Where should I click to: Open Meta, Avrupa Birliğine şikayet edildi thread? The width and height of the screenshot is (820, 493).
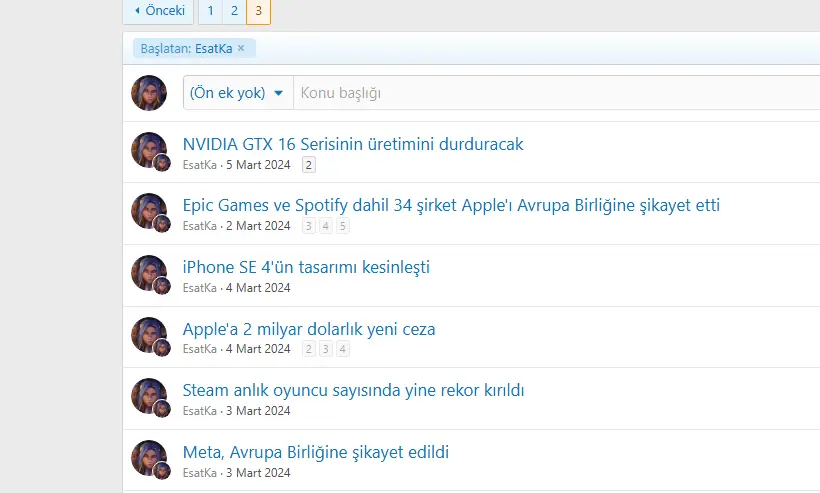315,452
